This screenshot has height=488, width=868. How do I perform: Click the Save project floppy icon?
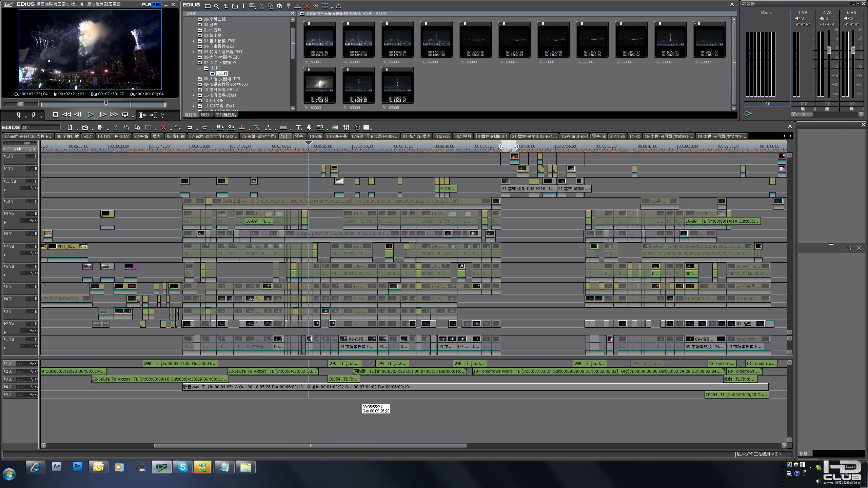100,128
